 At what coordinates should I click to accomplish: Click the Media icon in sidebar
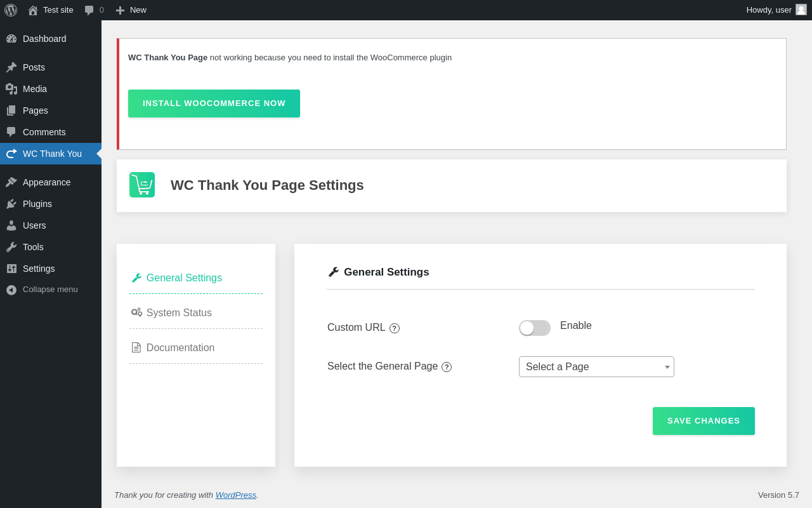pos(11,89)
